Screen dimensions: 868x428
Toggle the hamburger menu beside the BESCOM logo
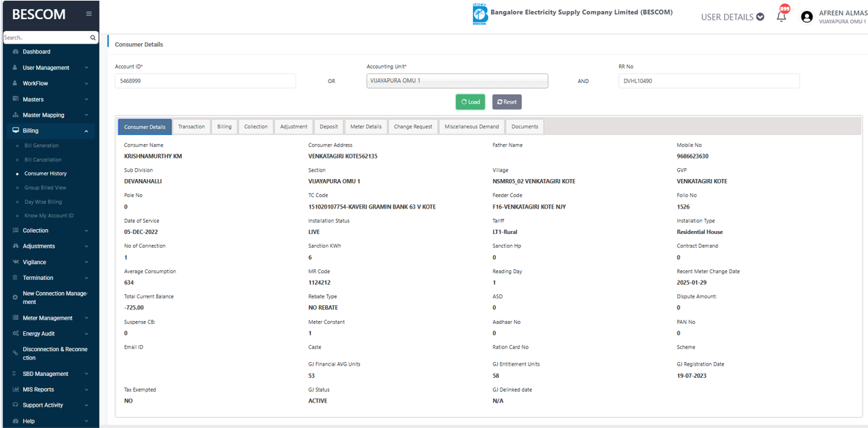(x=88, y=14)
